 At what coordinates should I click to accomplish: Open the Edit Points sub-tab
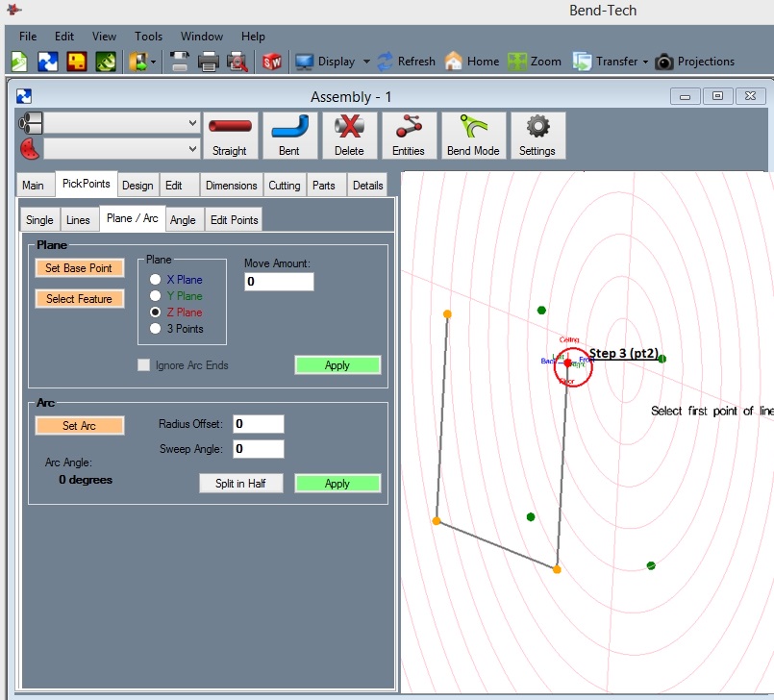pyautogui.click(x=234, y=219)
